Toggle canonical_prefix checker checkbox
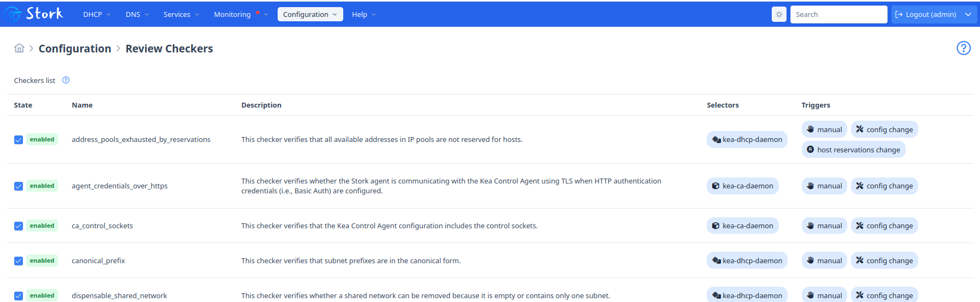This screenshot has height=302, width=980. (19, 261)
